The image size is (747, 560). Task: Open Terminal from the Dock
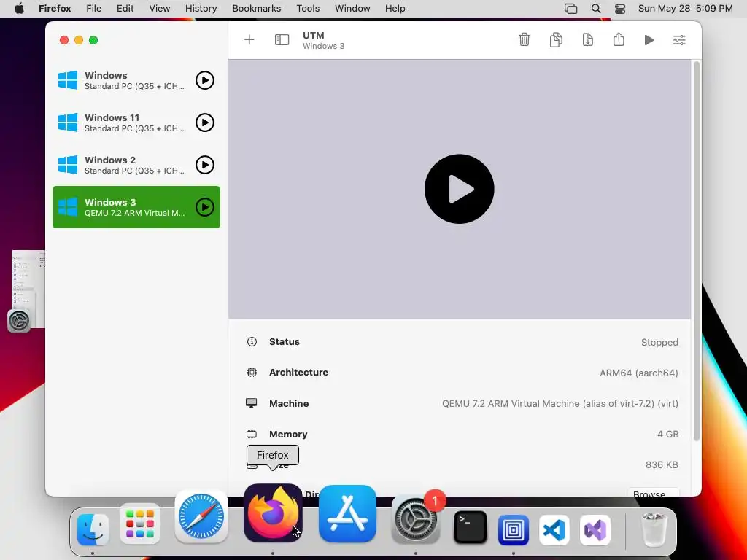(x=471, y=528)
